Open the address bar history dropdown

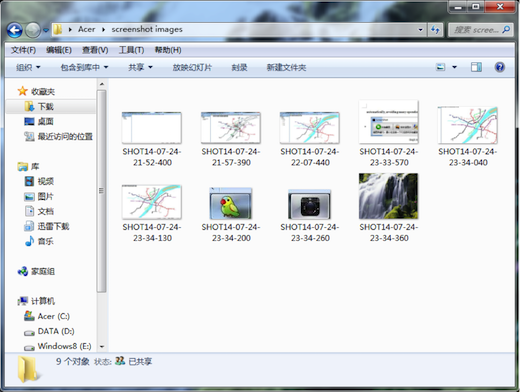421,30
